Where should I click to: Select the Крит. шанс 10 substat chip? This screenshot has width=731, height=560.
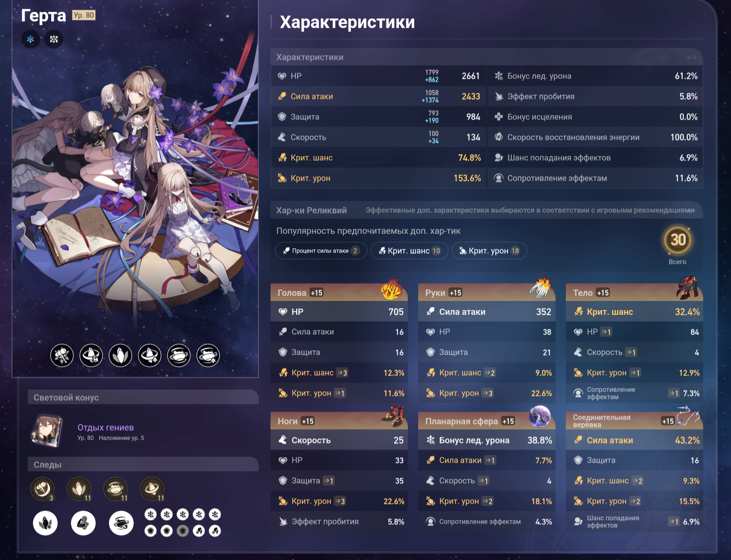point(409,251)
